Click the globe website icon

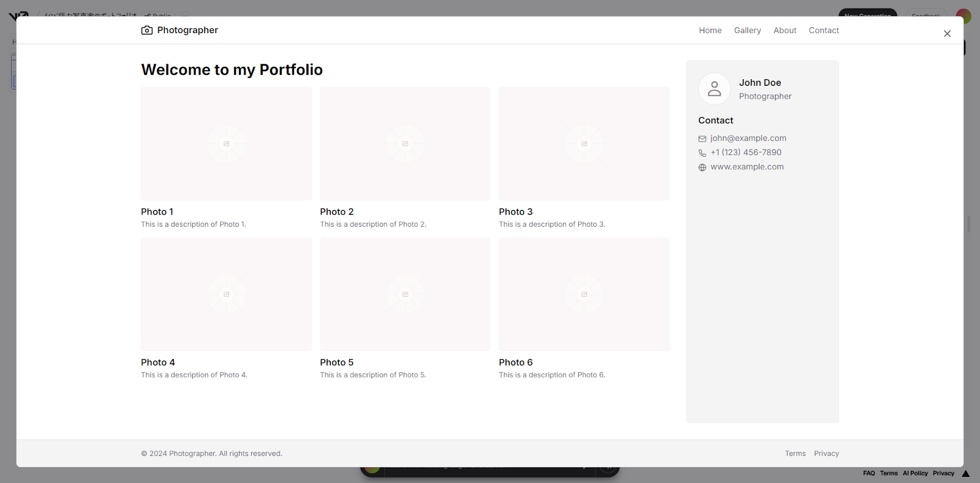point(703,167)
